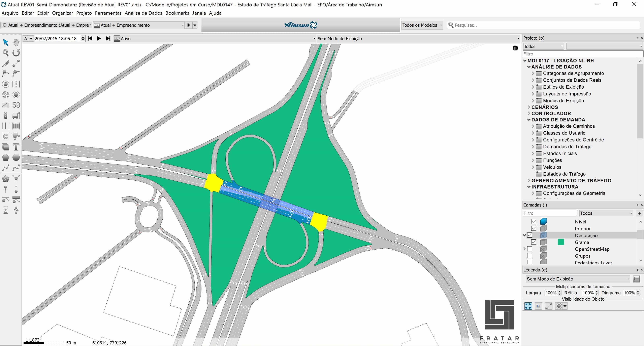Viewport: 644px width, 346px height.
Task: Select the speed limit 50 tool
Action: click(x=16, y=105)
